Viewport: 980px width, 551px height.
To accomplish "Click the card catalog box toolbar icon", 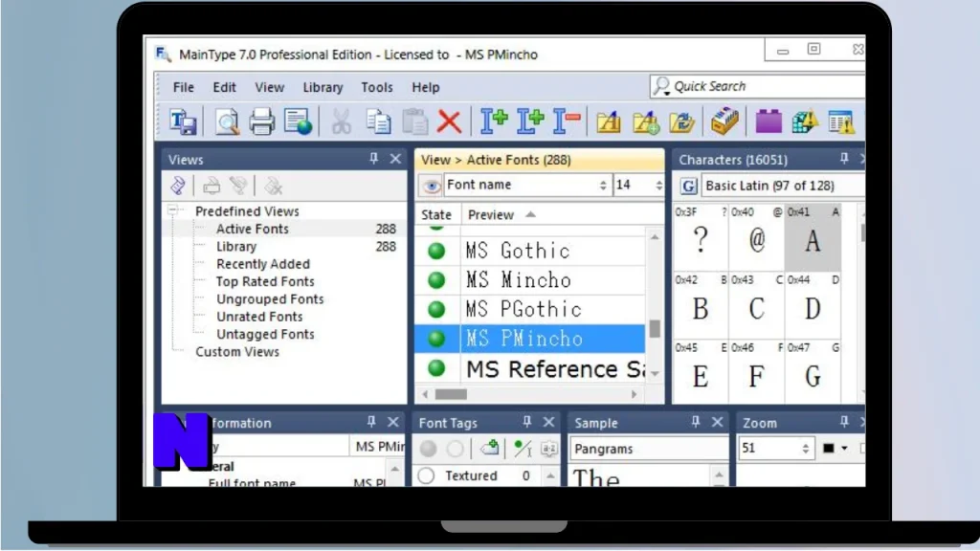I will point(724,121).
